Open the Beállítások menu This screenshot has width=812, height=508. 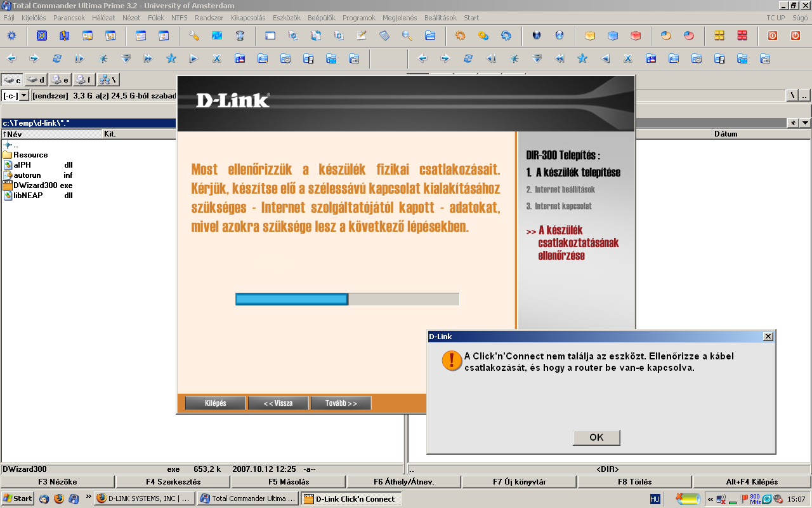pos(440,18)
